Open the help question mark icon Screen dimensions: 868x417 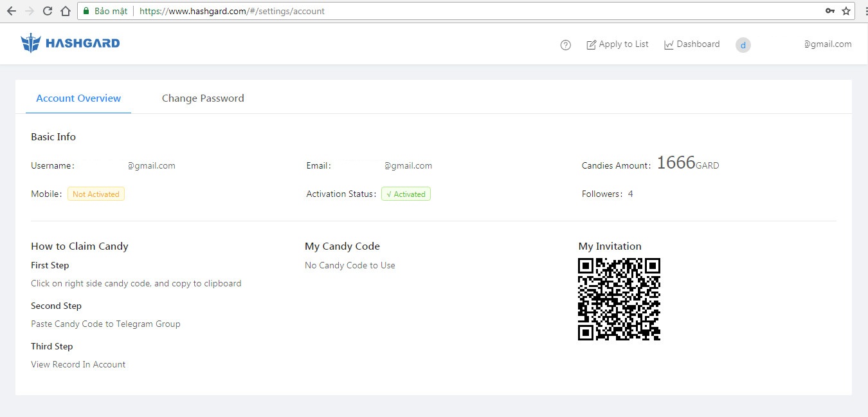566,45
